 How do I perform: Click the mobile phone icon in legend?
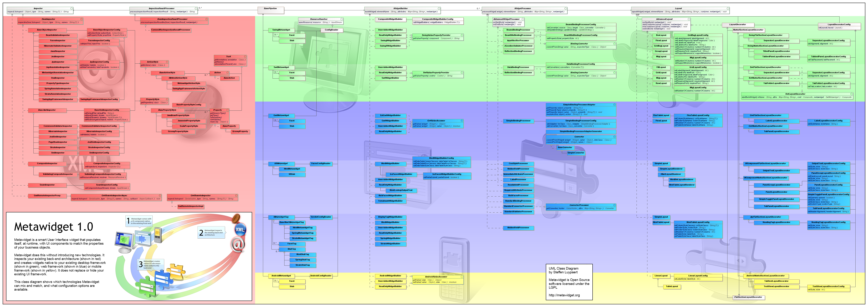158,235
